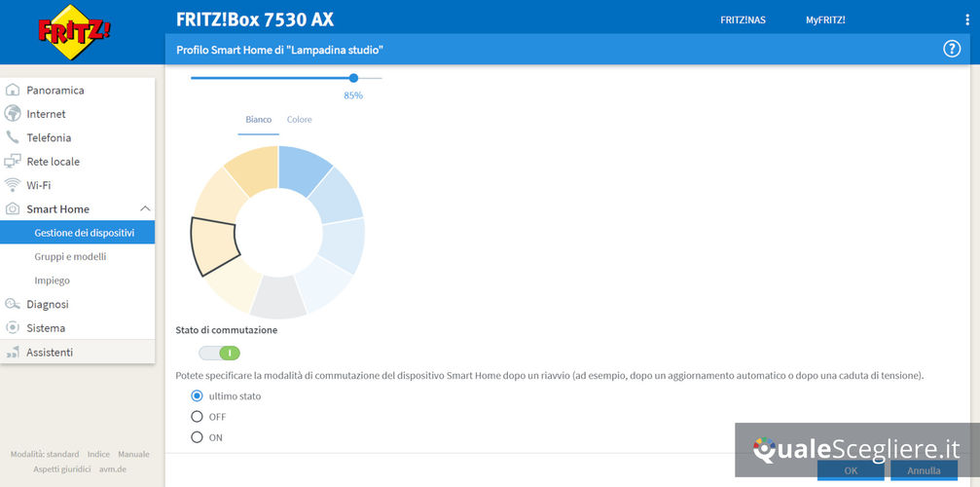Switch to the Colore tab
The image size is (980, 487).
click(x=299, y=120)
